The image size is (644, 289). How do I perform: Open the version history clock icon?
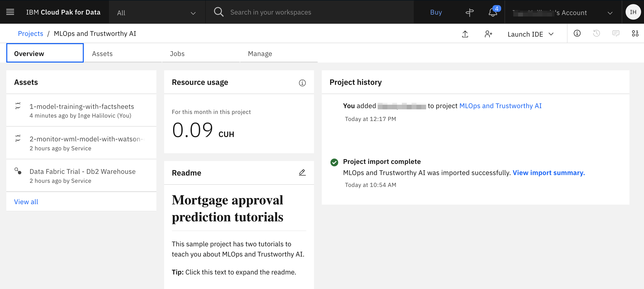click(597, 33)
